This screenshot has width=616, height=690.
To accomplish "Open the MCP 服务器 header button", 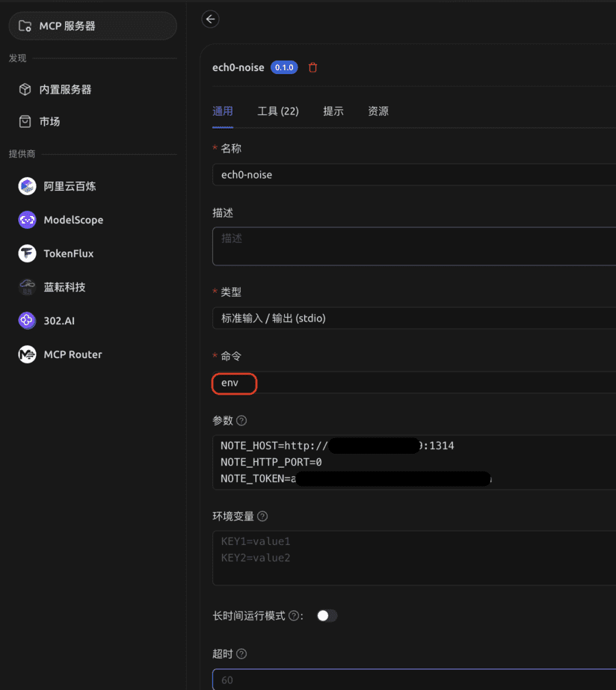I will coord(93,26).
